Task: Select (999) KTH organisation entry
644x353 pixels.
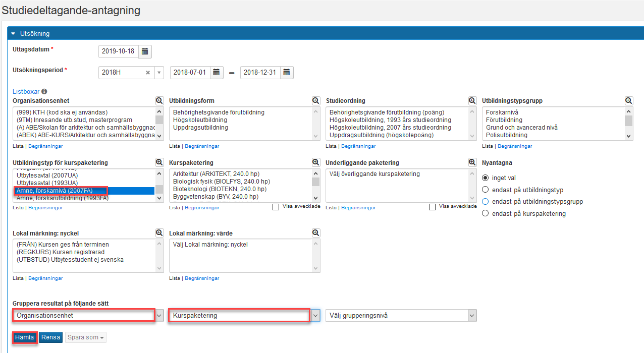Action: point(62,112)
